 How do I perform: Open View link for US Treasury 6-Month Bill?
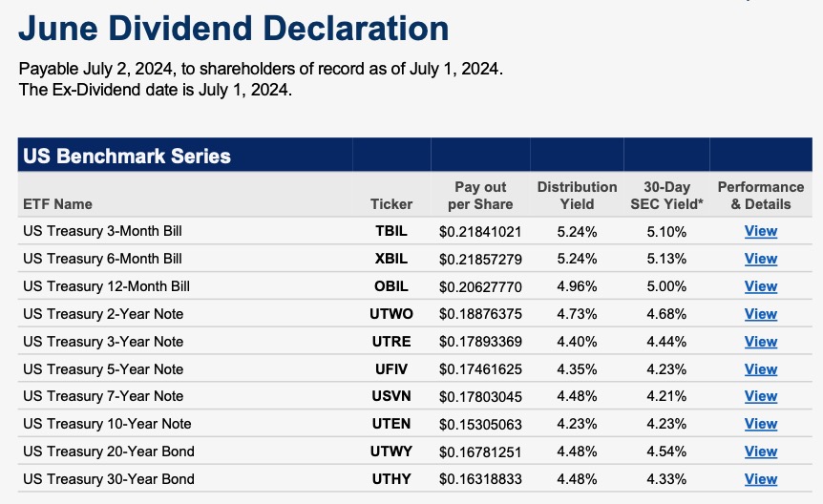pos(761,259)
